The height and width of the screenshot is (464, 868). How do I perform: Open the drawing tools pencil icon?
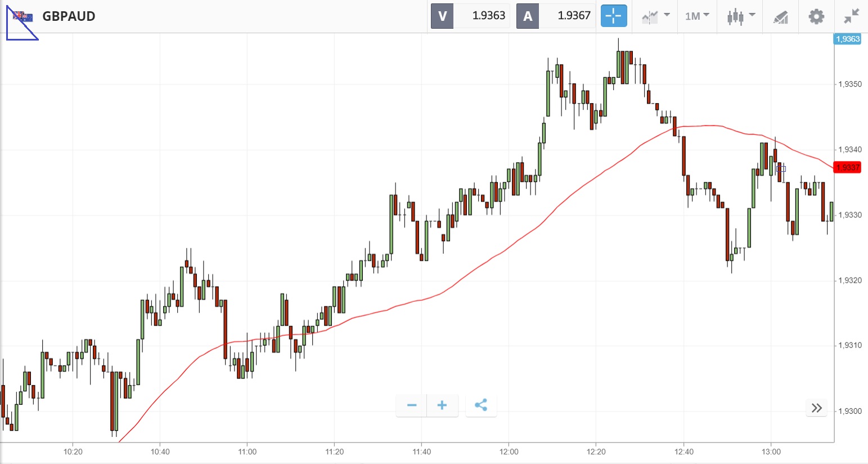click(x=781, y=17)
